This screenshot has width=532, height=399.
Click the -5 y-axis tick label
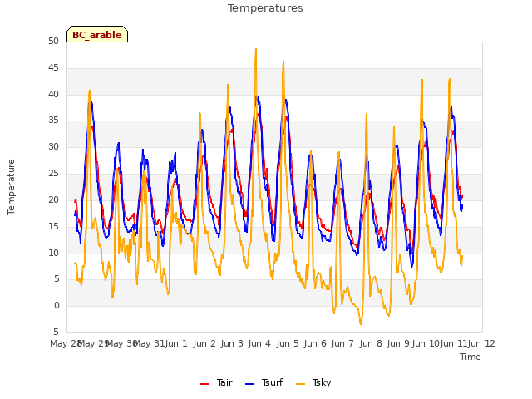[55, 332]
